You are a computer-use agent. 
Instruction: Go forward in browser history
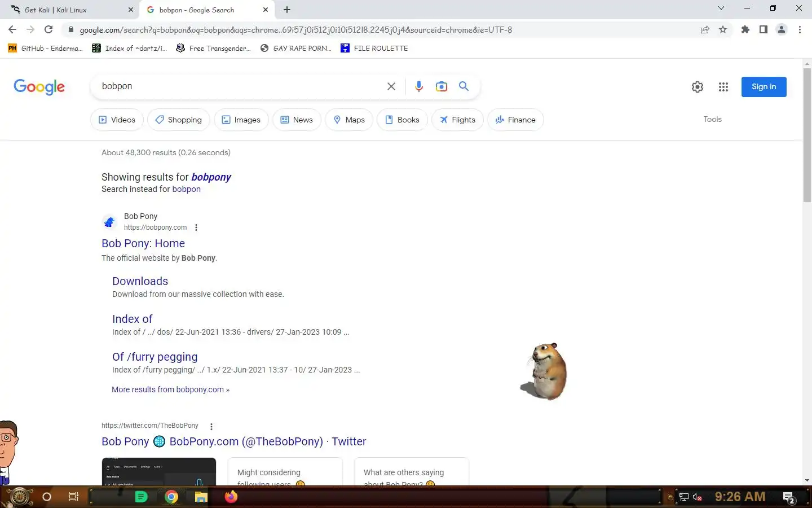(30, 29)
